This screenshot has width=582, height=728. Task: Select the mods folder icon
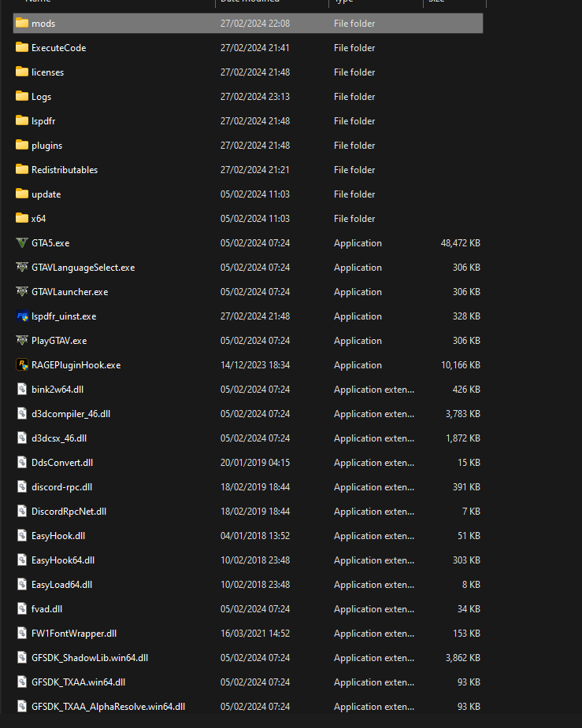[22, 23]
